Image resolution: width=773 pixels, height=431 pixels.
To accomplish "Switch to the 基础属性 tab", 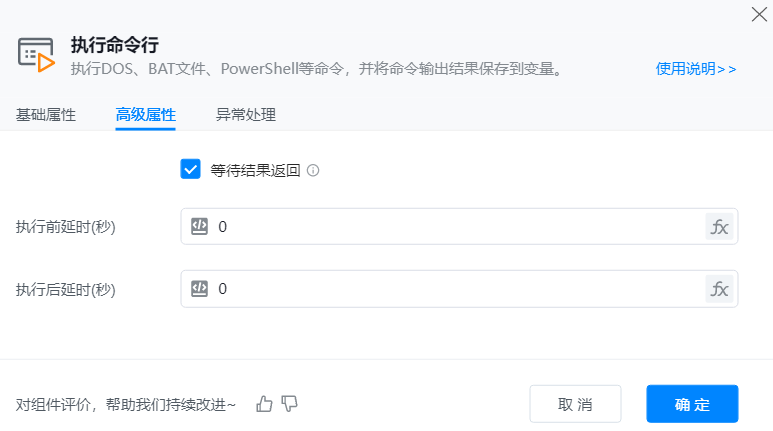I will tap(46, 114).
